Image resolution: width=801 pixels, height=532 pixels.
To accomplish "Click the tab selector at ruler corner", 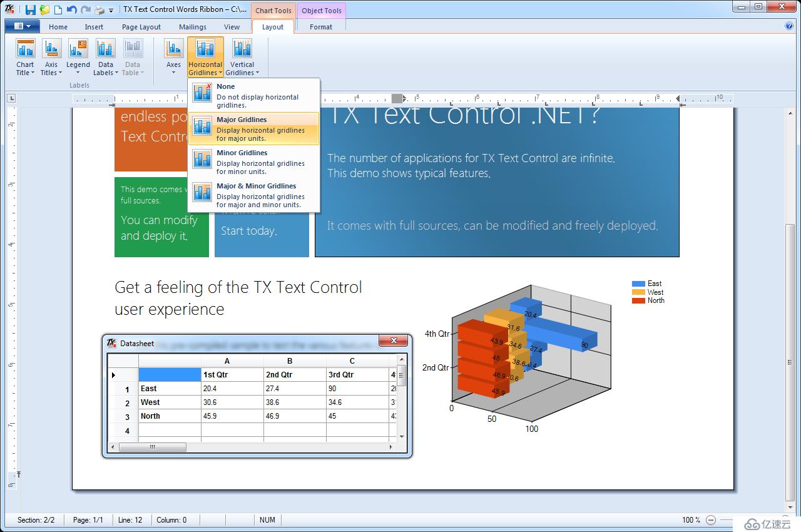I will (x=11, y=98).
